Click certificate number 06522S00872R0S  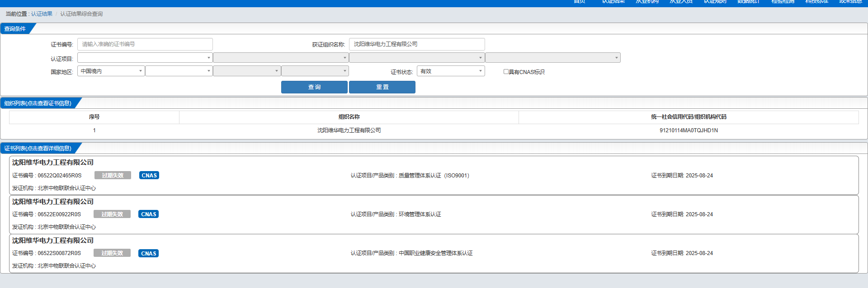59,253
